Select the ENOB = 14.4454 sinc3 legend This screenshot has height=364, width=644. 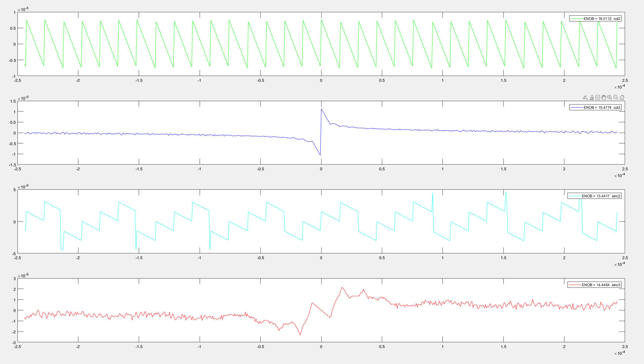(594, 285)
